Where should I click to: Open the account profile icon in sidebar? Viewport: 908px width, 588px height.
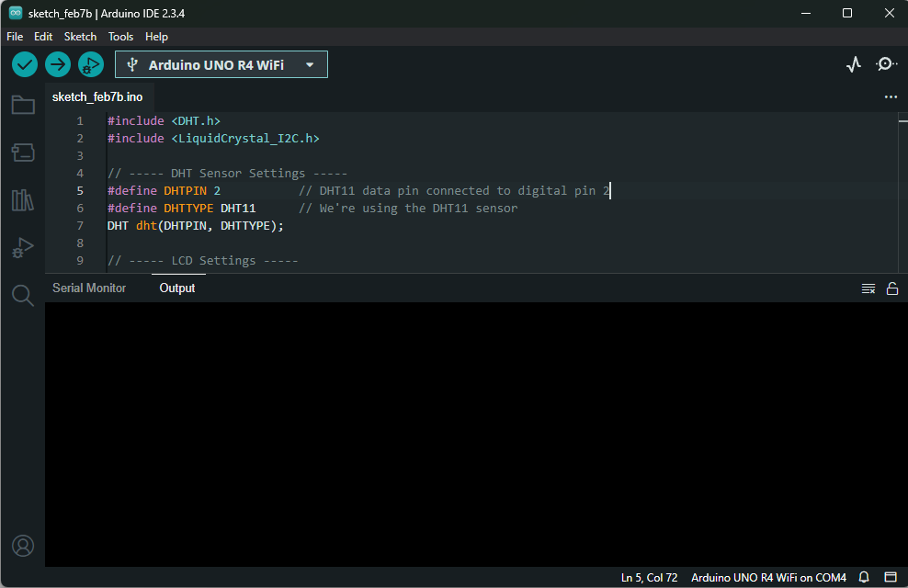click(23, 546)
